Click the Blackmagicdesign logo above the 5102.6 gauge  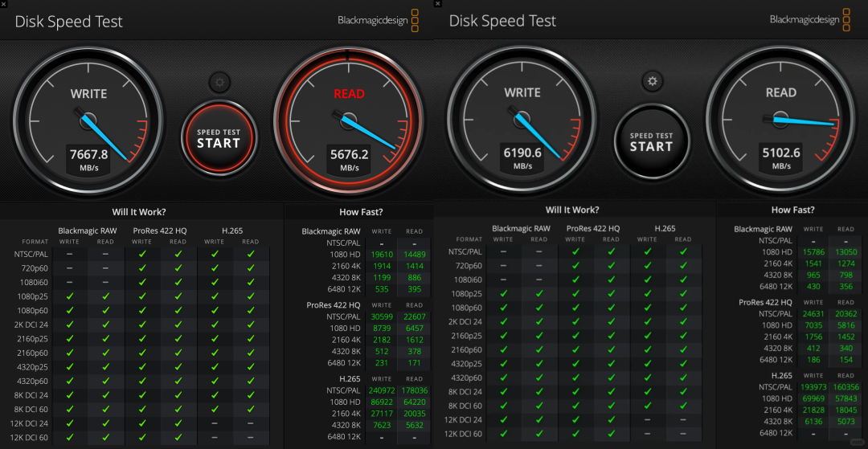tap(810, 19)
